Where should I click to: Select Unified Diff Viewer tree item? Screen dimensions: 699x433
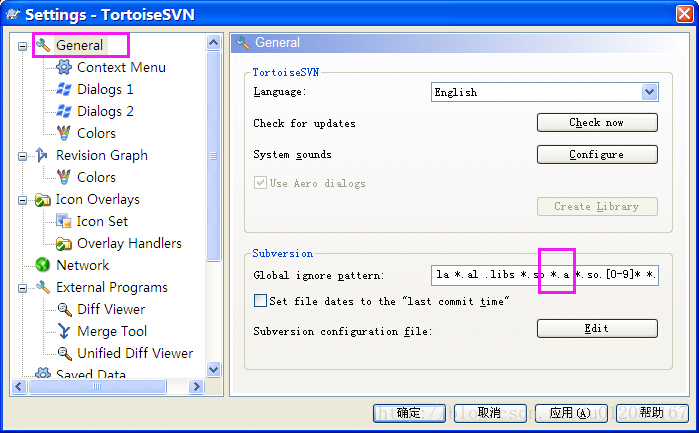(135, 353)
